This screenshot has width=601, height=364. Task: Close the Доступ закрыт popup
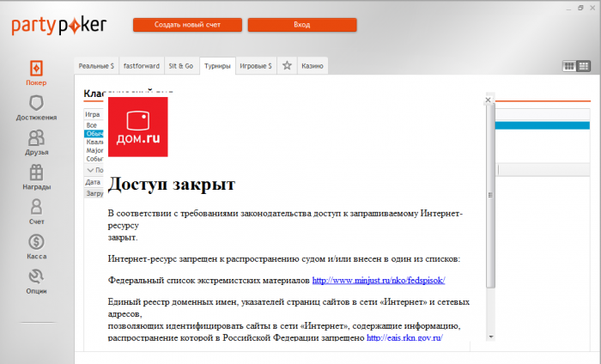click(488, 100)
